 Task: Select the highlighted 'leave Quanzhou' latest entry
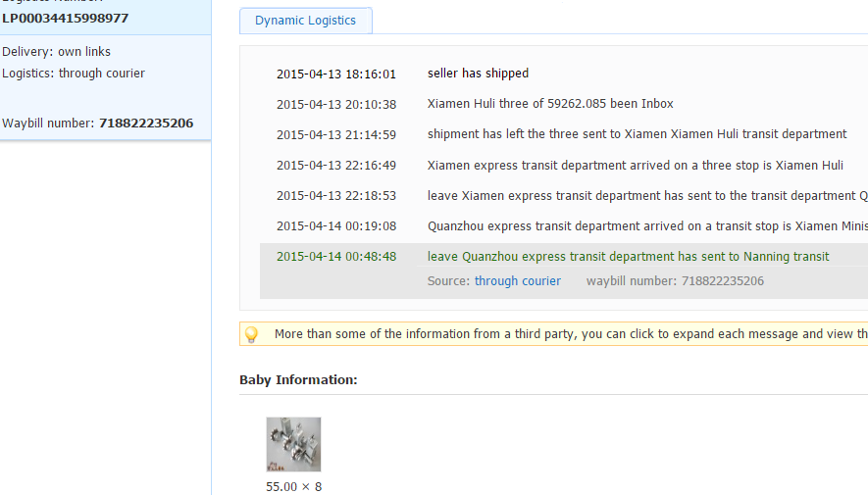point(628,257)
